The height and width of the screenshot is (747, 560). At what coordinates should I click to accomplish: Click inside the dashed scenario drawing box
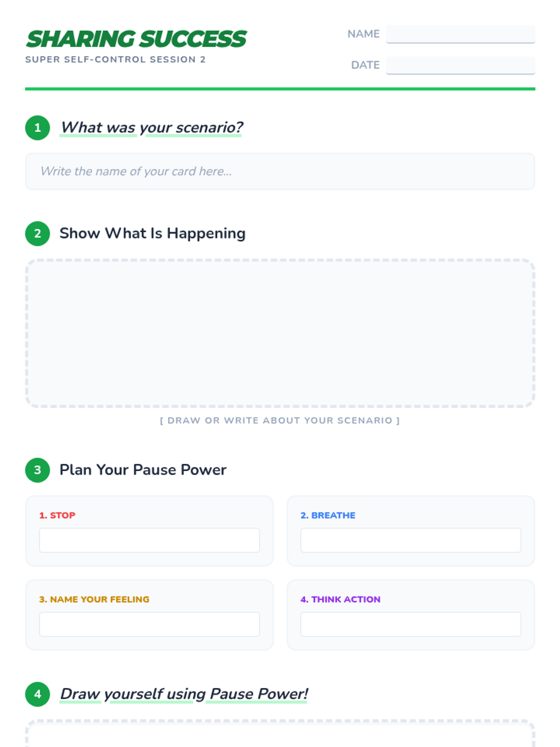280,333
